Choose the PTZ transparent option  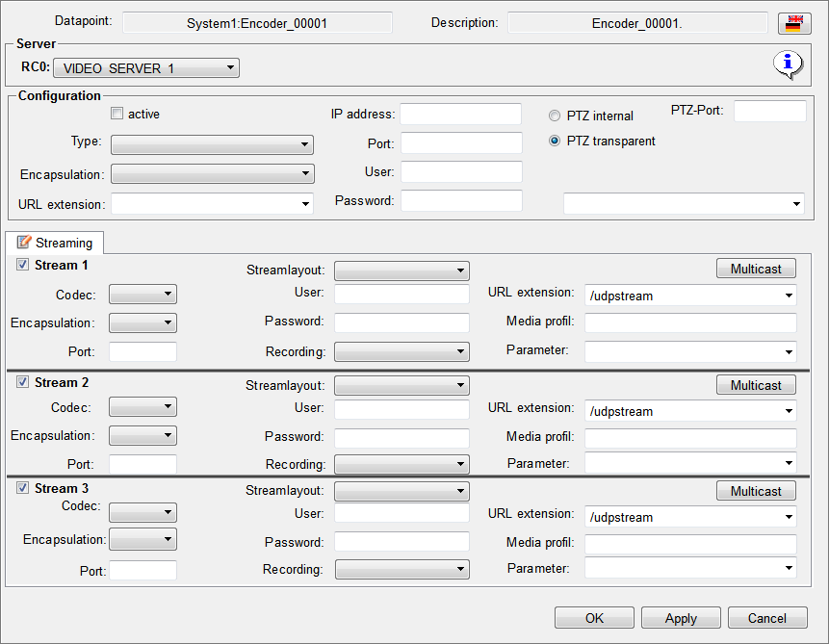554,141
